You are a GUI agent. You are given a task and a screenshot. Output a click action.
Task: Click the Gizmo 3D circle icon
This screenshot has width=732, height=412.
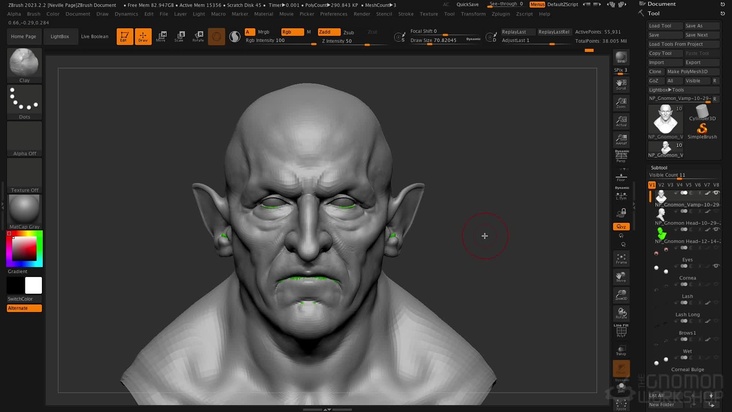(x=216, y=36)
